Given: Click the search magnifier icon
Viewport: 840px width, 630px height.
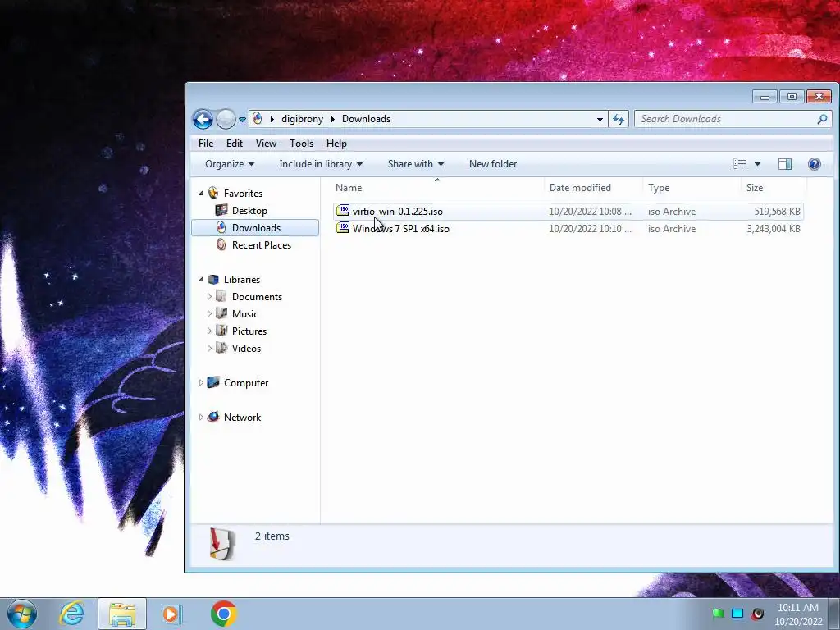Looking at the screenshot, I should click(822, 119).
